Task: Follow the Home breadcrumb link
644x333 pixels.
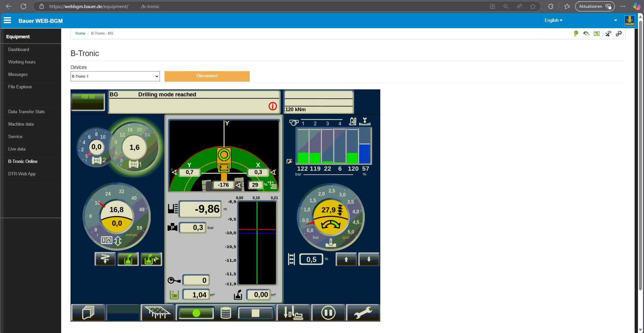Action: tap(80, 33)
